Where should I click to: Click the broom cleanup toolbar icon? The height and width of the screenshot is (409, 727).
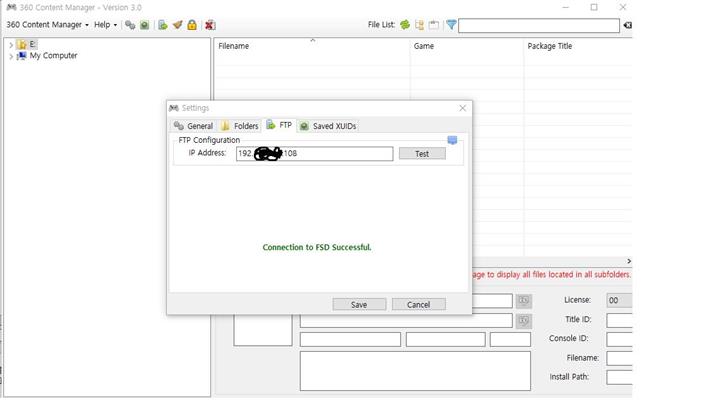[177, 25]
